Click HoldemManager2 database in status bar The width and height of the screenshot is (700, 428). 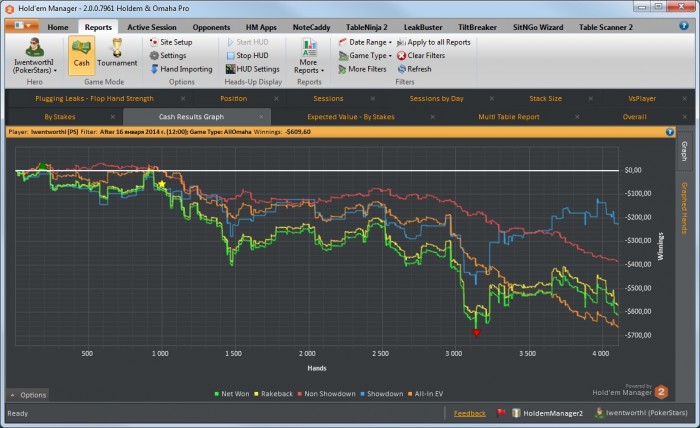[547, 413]
